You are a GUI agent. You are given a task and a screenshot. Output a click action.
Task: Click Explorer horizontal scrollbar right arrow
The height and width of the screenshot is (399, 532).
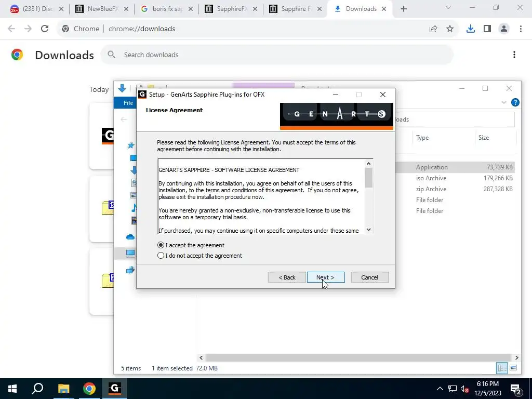[x=516, y=357]
